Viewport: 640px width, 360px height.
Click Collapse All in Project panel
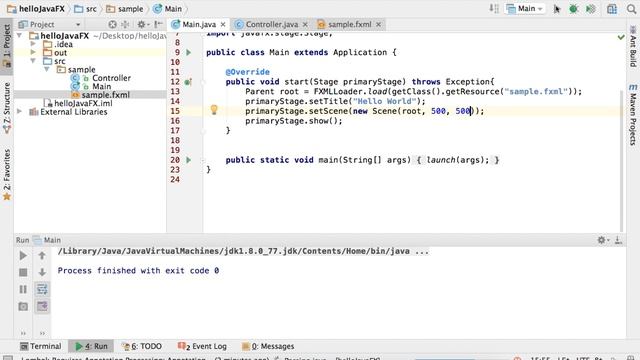pos(125,24)
